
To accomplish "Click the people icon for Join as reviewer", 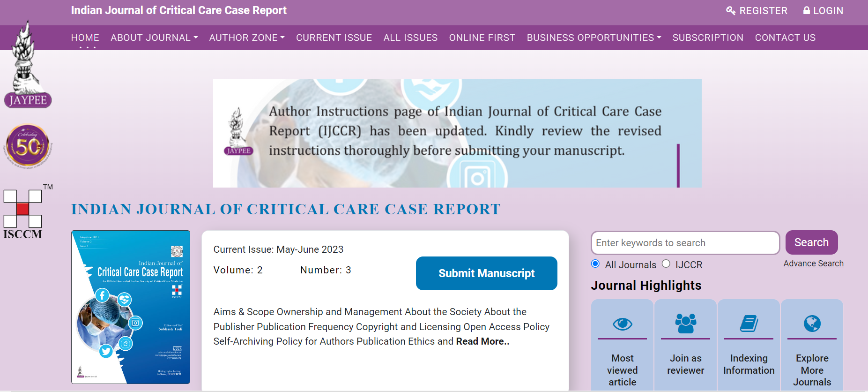I will click(x=686, y=324).
